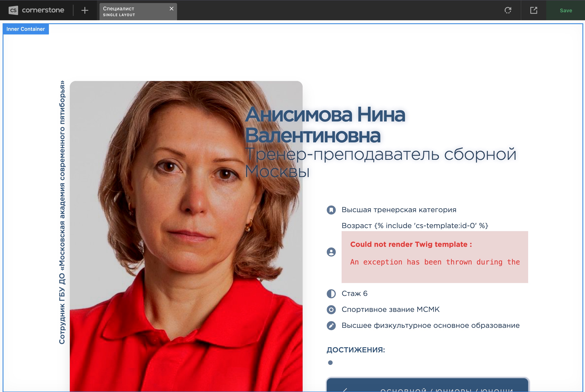Select the Inner Container label
This screenshot has width=585, height=392.
tap(25, 29)
